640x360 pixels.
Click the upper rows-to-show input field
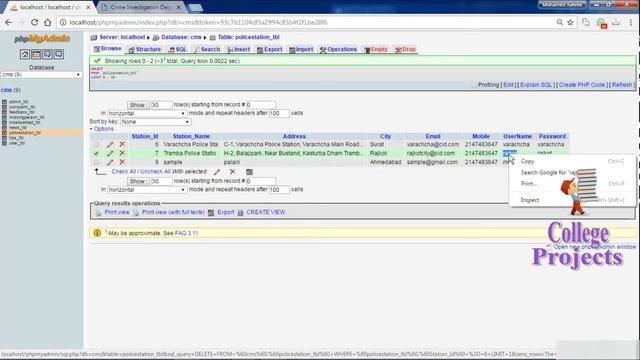pyautogui.click(x=161, y=105)
